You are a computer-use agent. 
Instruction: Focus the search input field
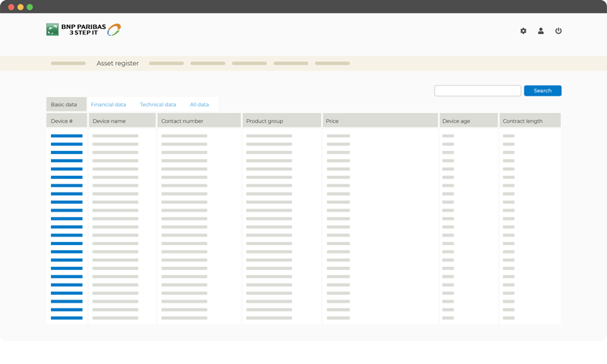[477, 91]
